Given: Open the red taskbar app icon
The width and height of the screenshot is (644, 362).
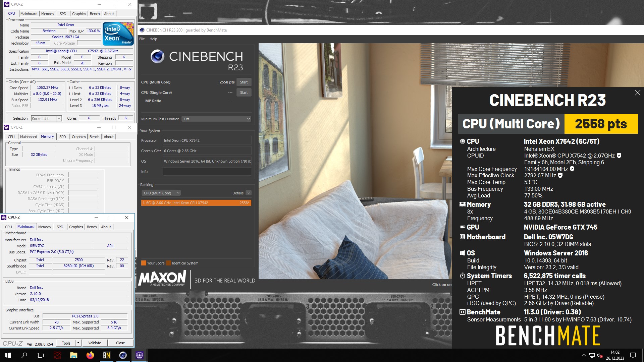Looking at the screenshot, I should tap(57, 355).
